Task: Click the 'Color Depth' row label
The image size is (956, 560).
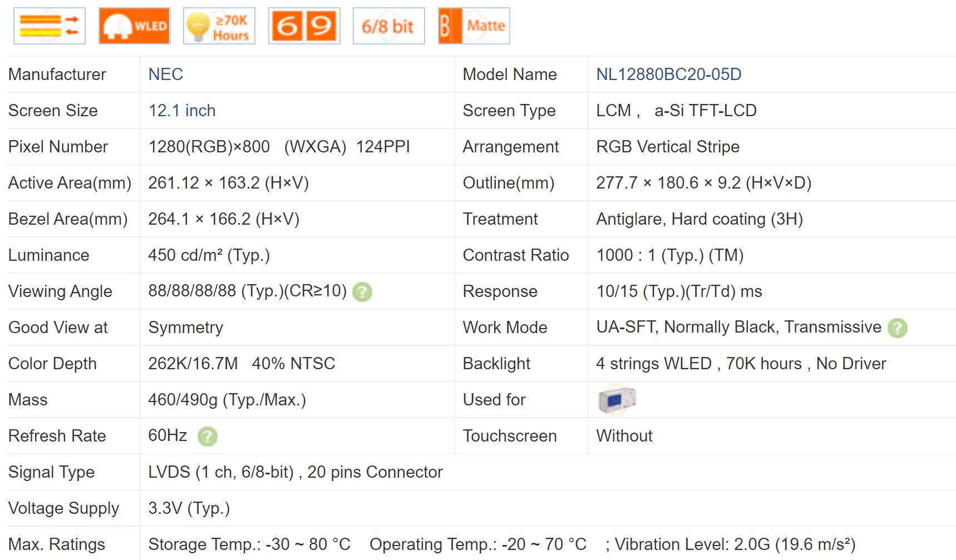Action: click(52, 364)
